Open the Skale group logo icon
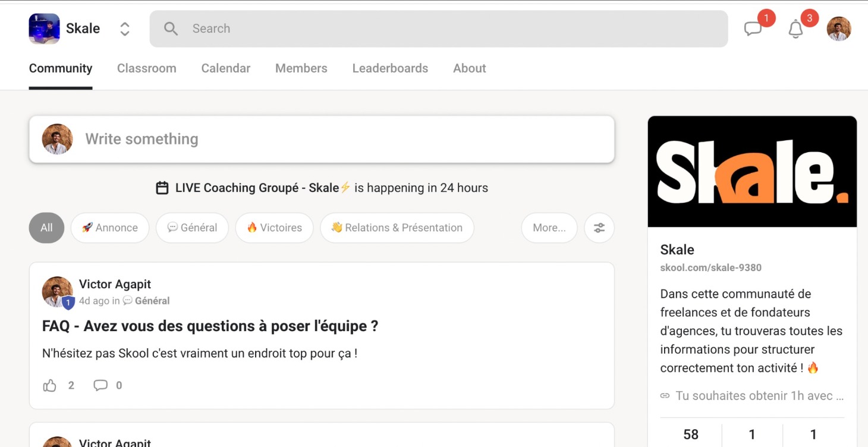868x447 pixels. (x=45, y=29)
